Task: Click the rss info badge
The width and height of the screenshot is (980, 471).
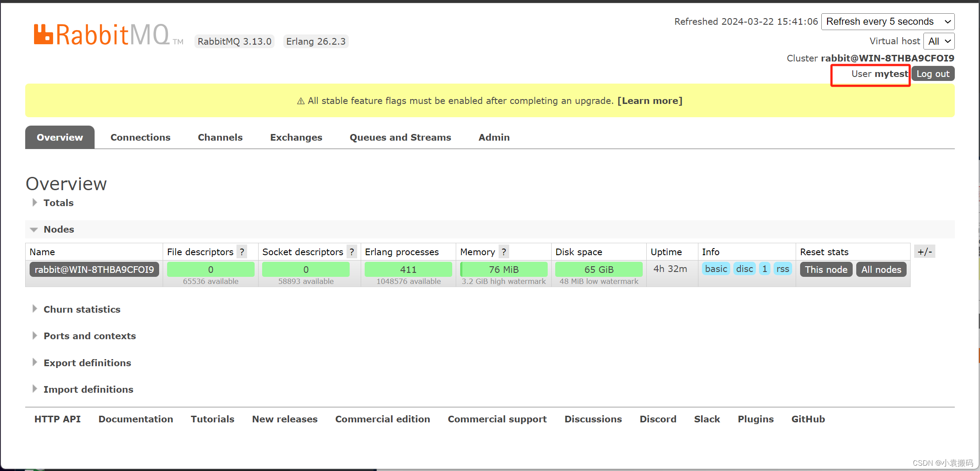Action: click(x=782, y=268)
